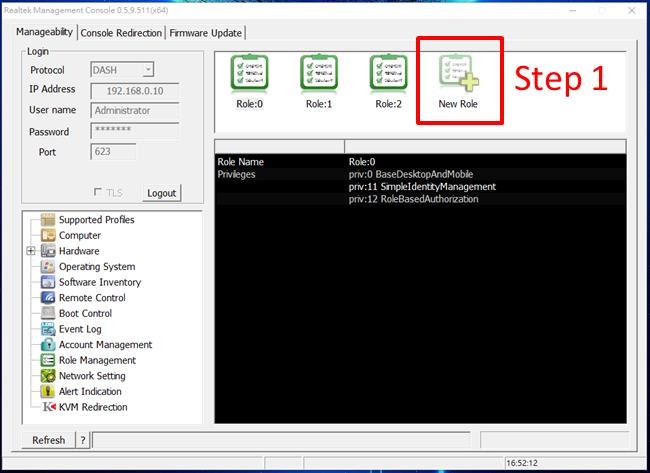Click the Account Management lock icon

pyautogui.click(x=48, y=344)
